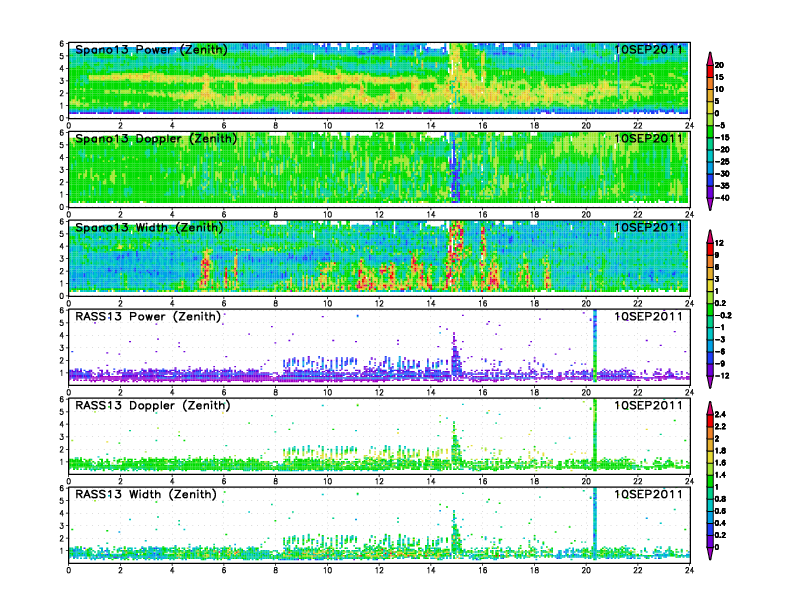Click the '-40' label on the top colorbar
The width and height of the screenshot is (792, 612).
[722, 198]
